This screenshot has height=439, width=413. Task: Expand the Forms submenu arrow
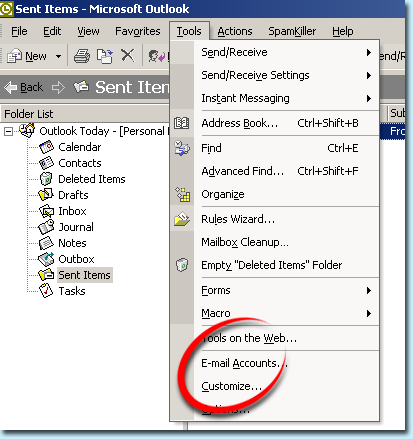(x=369, y=290)
